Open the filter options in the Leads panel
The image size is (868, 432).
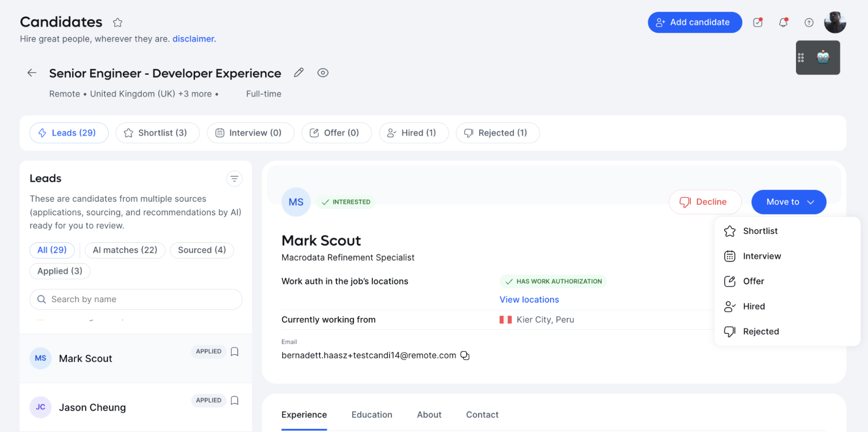(x=234, y=178)
